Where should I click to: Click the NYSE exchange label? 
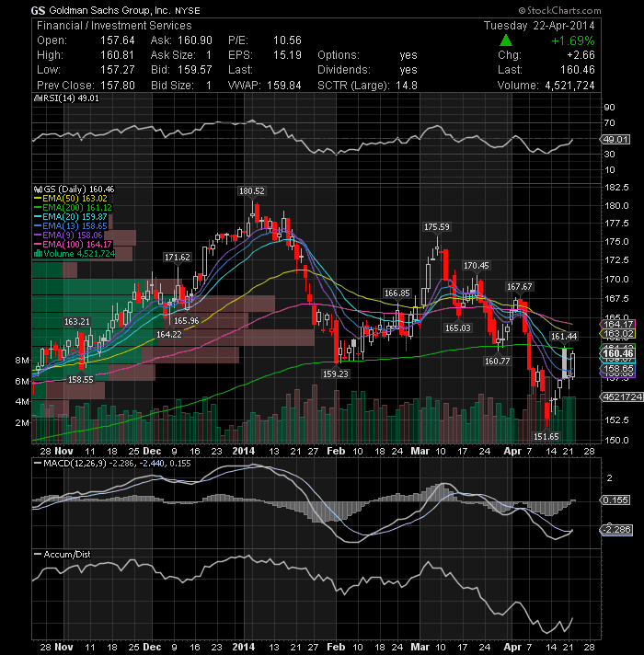tap(187, 11)
